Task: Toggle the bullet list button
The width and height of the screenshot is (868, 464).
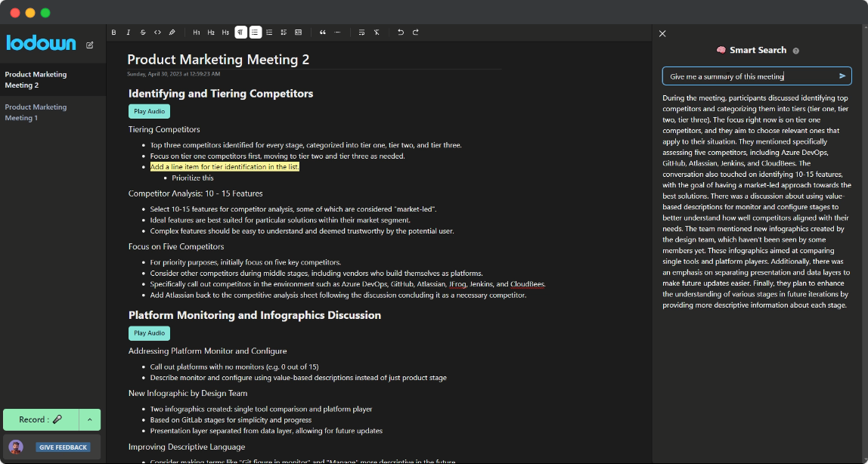Action: pos(256,32)
